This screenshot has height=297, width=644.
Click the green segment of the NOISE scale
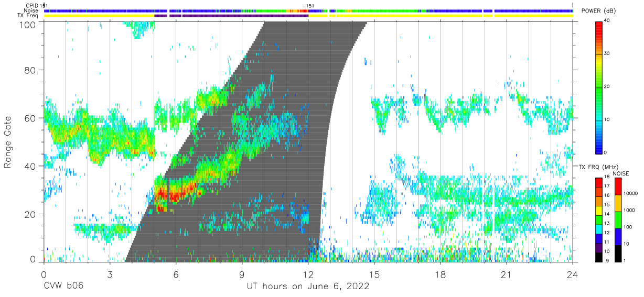tap(617, 219)
